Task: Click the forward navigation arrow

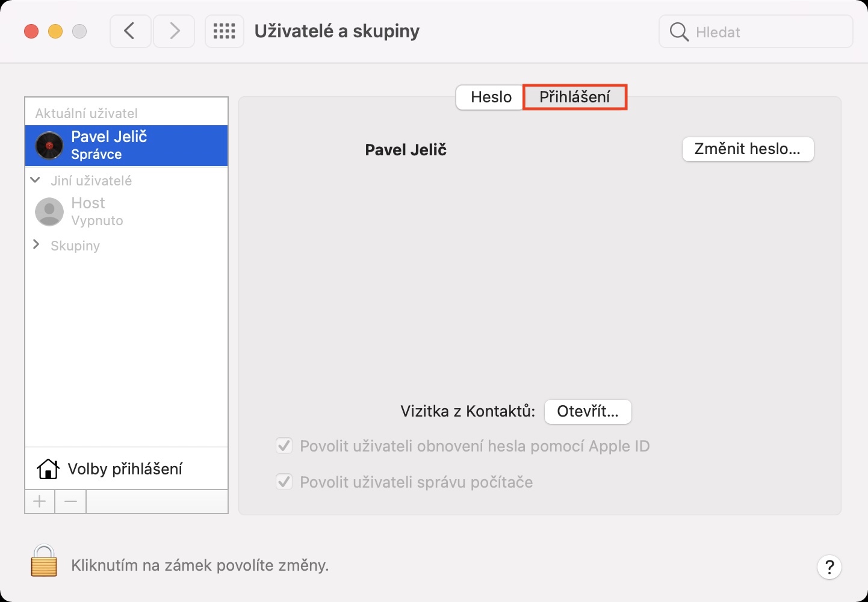Action: (174, 31)
